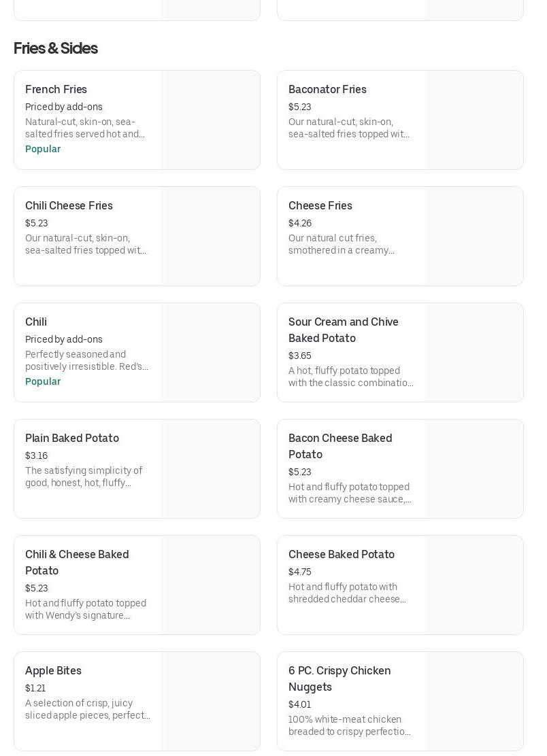The height and width of the screenshot is (756, 547).
Task: Select Baconator Fries from the menu
Action: coord(327,90)
